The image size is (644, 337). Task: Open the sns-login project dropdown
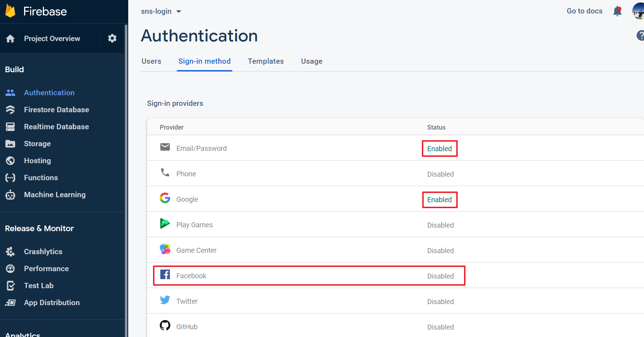(x=161, y=11)
